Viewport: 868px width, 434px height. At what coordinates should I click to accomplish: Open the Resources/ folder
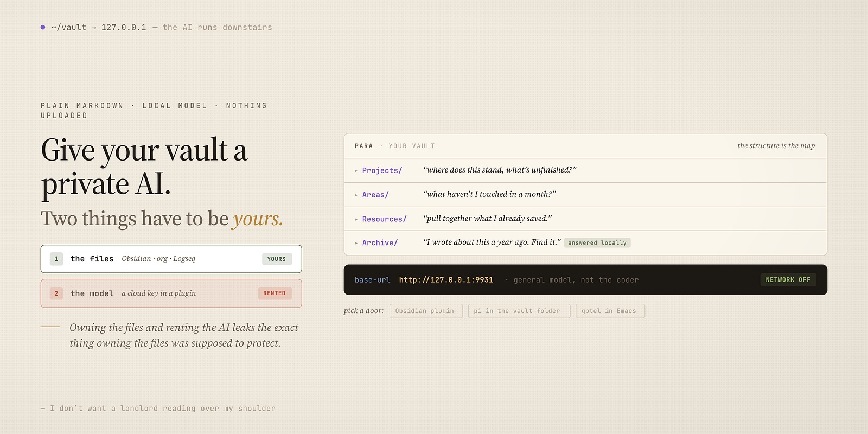pos(384,219)
